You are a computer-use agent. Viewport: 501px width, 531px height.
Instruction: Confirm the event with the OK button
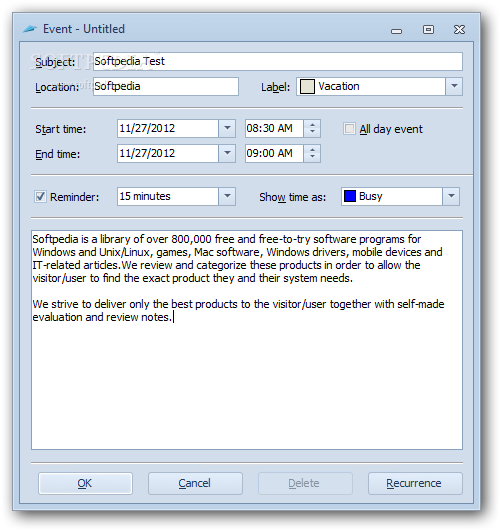pos(85,483)
